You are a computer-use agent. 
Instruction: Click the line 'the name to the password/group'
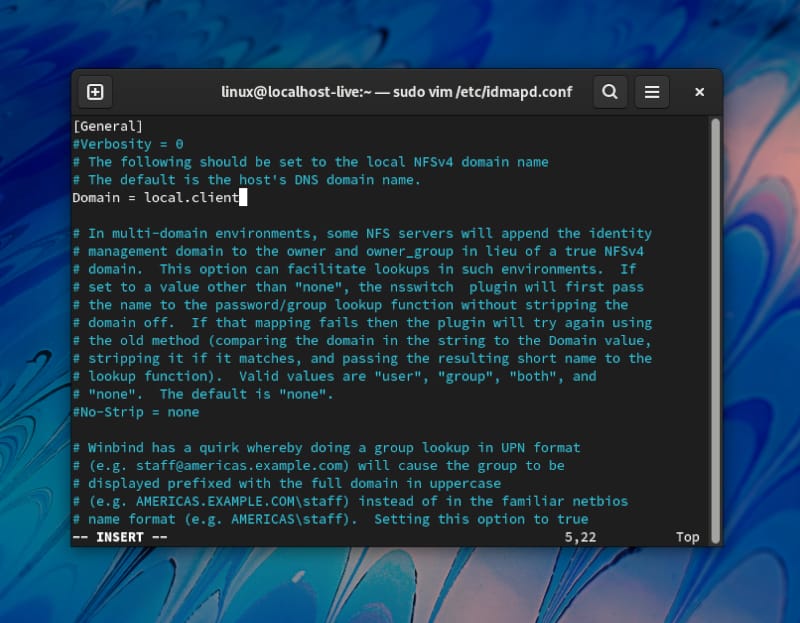pos(350,305)
